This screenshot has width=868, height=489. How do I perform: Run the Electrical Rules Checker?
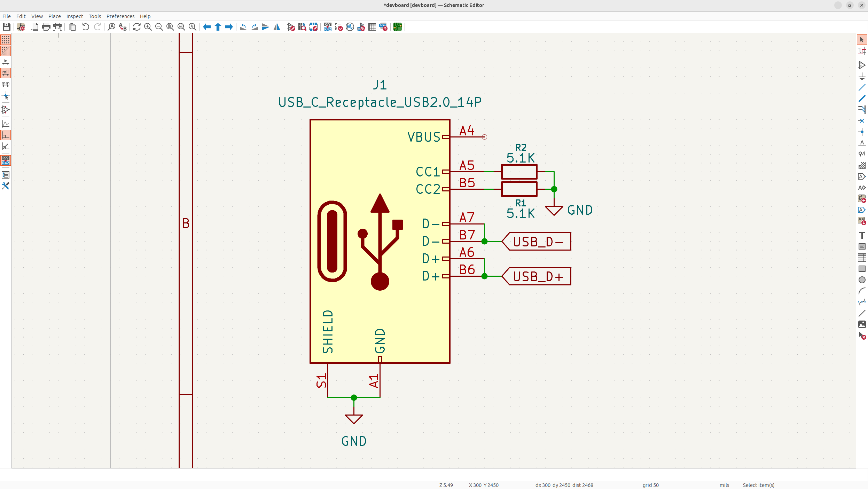(x=339, y=27)
